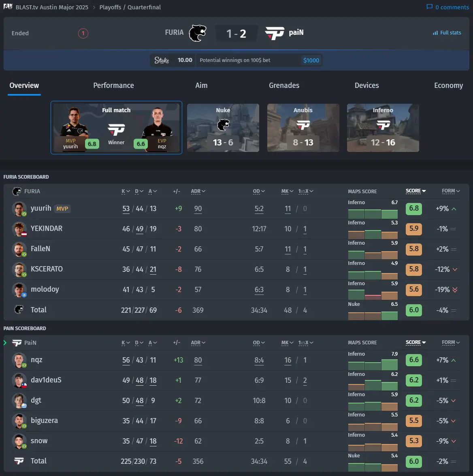This screenshot has width=473, height=476.
Task: Sort paiN scoreboard by SCORE
Action: pos(415,342)
